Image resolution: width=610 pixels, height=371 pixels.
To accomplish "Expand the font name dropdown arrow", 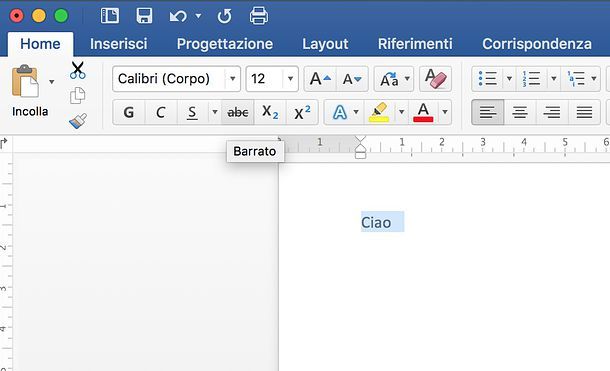I will click(x=233, y=79).
